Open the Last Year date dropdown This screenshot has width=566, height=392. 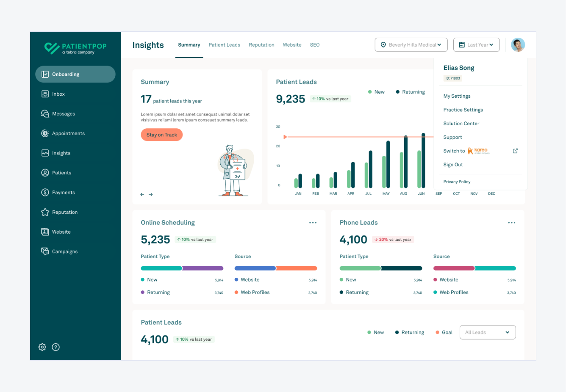476,45
